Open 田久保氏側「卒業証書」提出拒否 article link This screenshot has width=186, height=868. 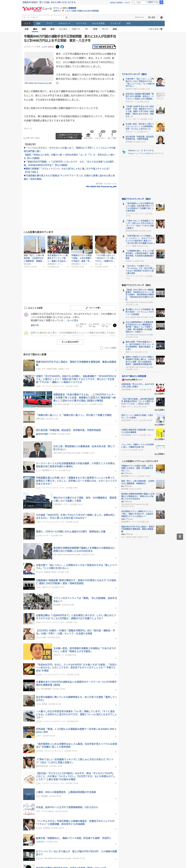click(x=69, y=430)
